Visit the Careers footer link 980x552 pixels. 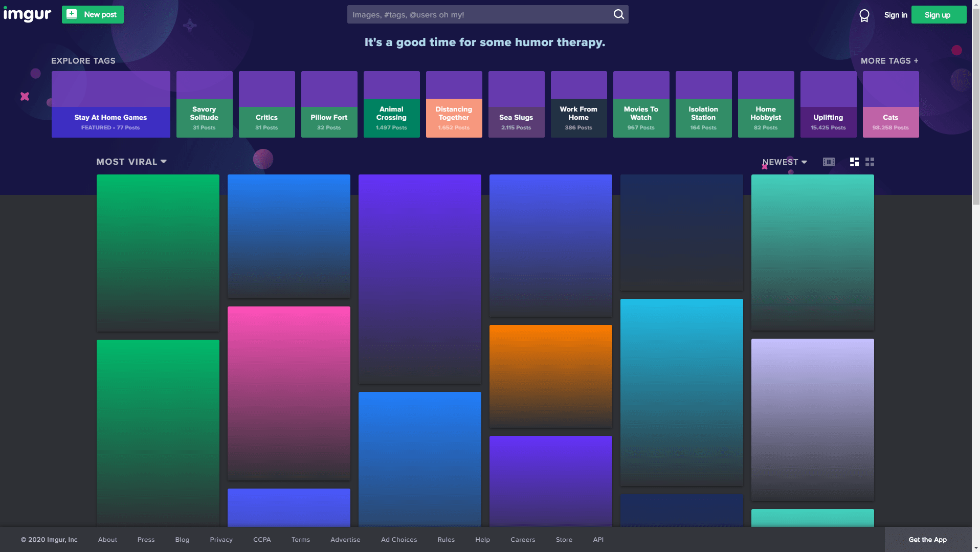[x=523, y=540]
